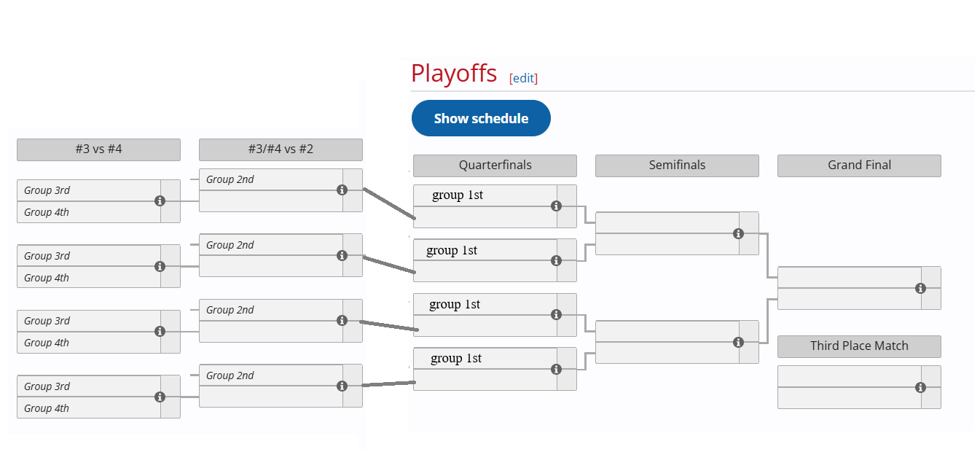The height and width of the screenshot is (471, 980).
Task: Click info icon of third Quarterfinals match
Action: 556,314
